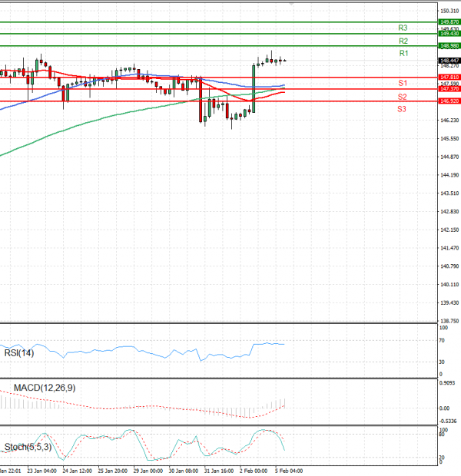Click the 25 Jan 20:00 time label
Viewport: 461px width, 476px height.
tap(113, 471)
